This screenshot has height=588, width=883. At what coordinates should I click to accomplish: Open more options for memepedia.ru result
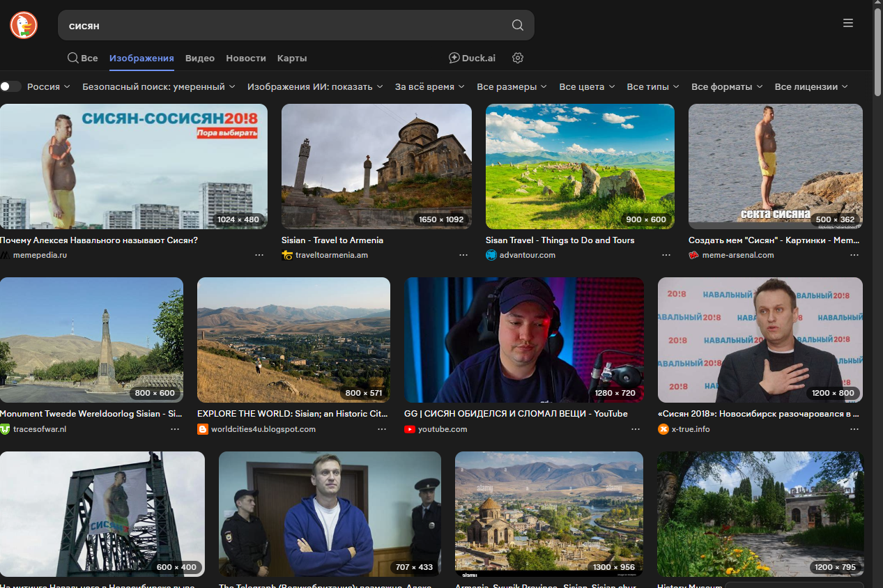click(x=259, y=255)
